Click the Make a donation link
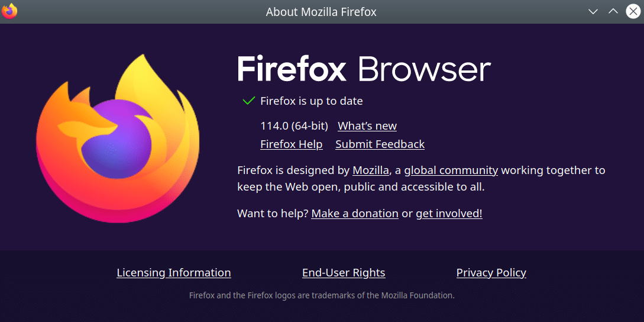 click(355, 214)
